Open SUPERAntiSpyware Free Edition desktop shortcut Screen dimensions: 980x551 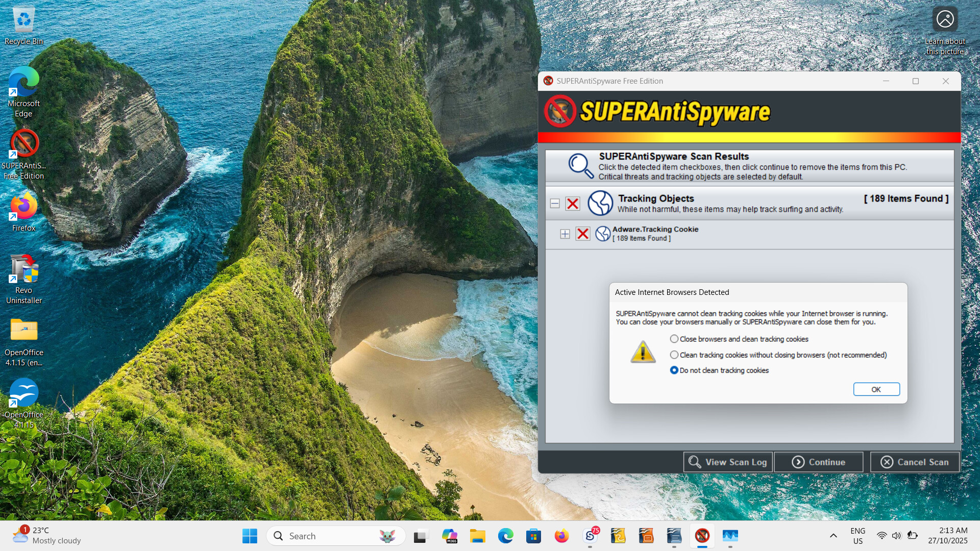24,144
